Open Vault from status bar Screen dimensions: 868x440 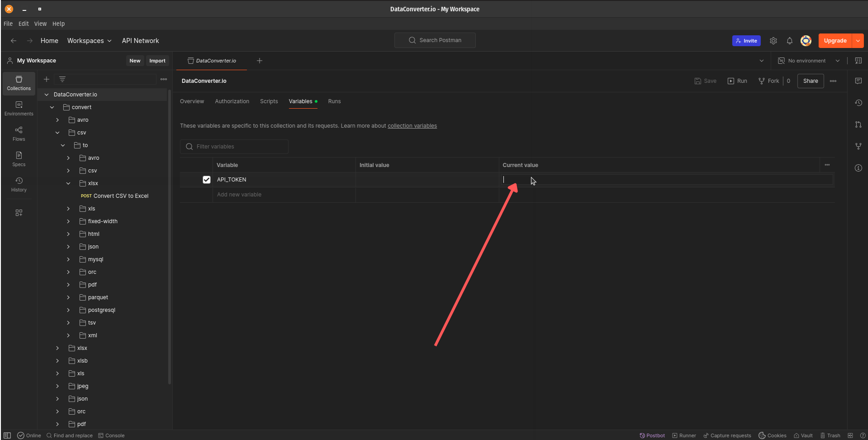[x=803, y=435]
